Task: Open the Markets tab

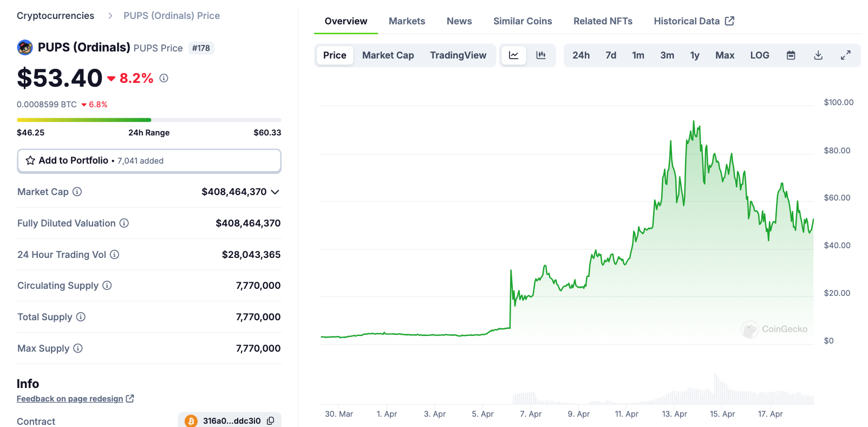Action: 407,21
